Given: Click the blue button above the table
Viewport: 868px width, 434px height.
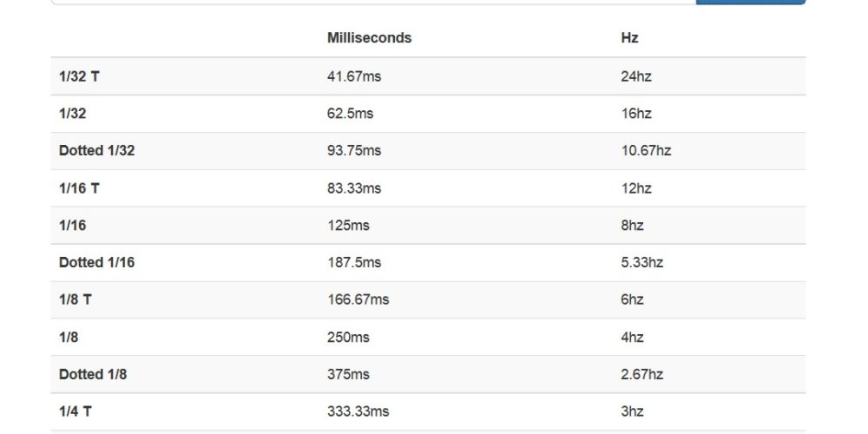Looking at the screenshot, I should pos(750,2).
